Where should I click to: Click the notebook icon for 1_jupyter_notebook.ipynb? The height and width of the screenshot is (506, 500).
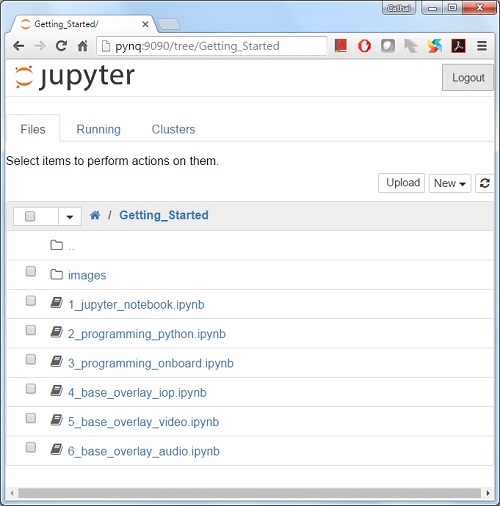coord(56,303)
